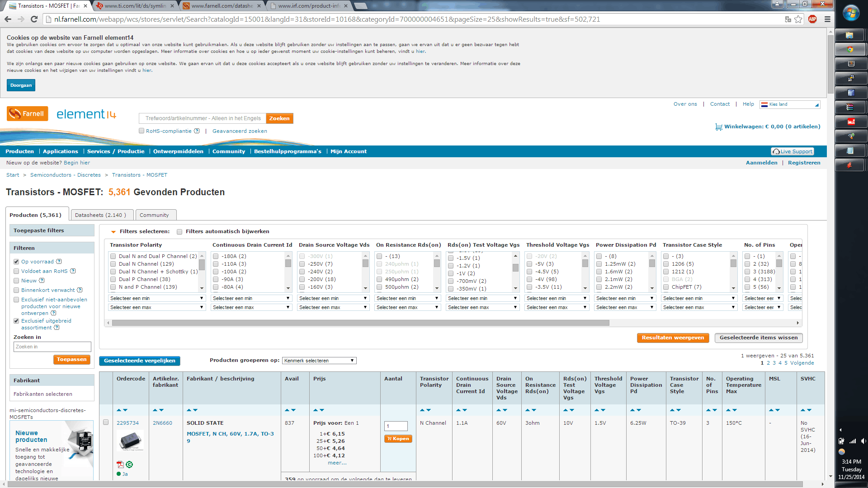Viewport: 868px width, 488px height.
Task: Tick the Filters automatisch bijwerken checkbox
Action: [179, 232]
